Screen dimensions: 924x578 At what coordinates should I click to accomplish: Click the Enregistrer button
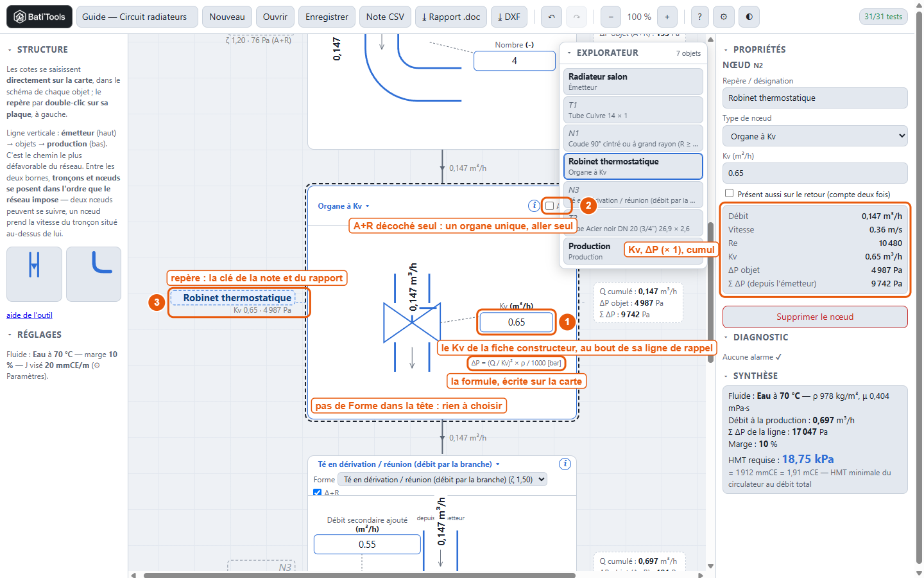pyautogui.click(x=327, y=17)
